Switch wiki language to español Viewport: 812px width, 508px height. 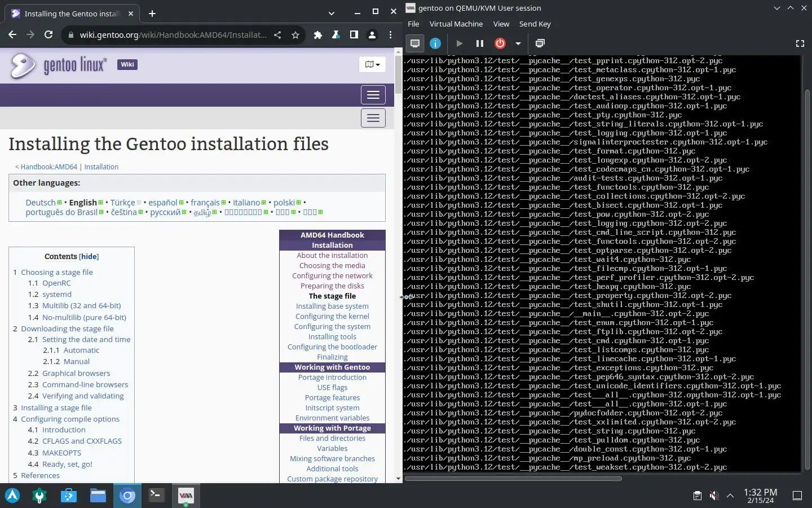[x=163, y=203]
